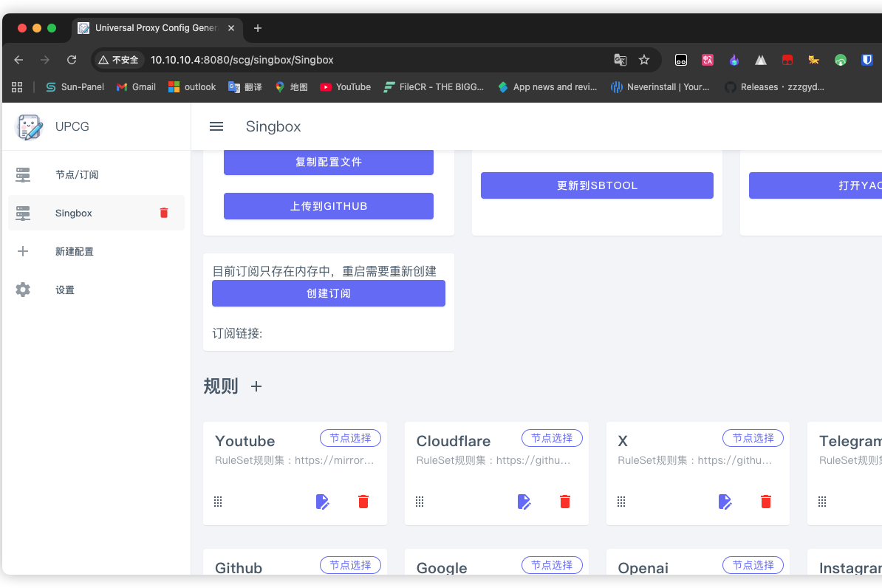Select the Youtube rule title text
Image resolution: width=882 pixels, height=588 pixels.
coord(245,441)
